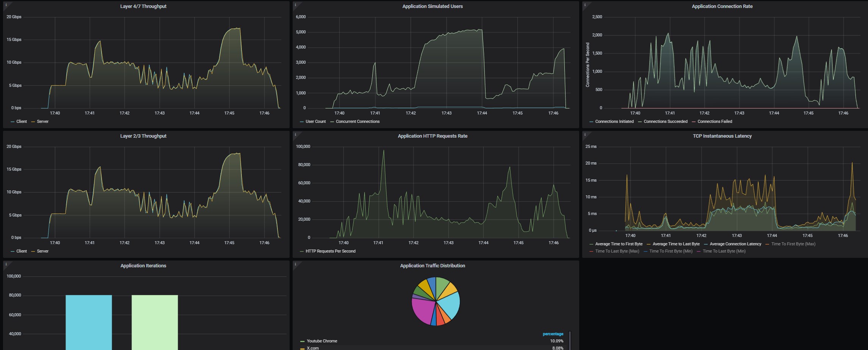Click the green color swatch beside Youtube Chrome
The image size is (868, 350).
(302, 341)
